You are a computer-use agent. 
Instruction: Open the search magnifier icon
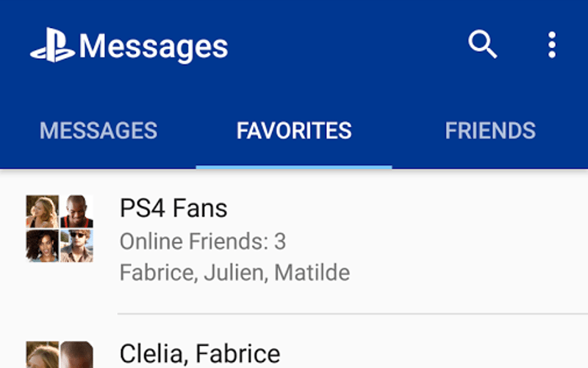[x=483, y=46]
